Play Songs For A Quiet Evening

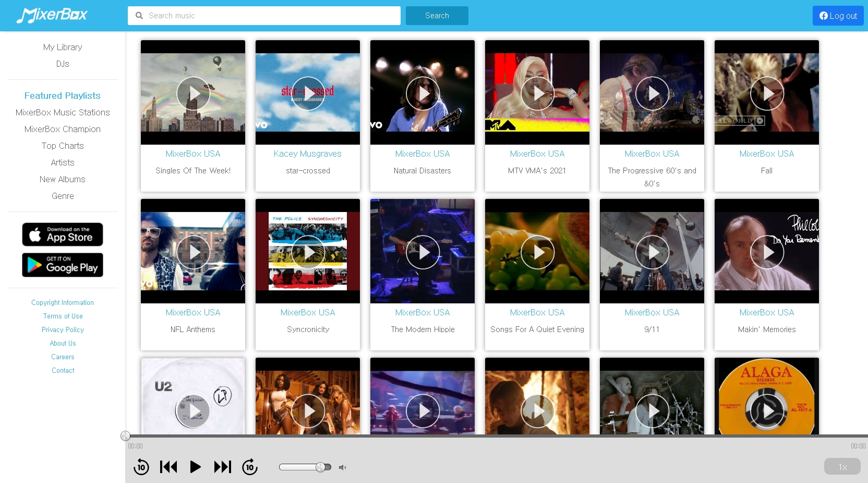[537, 252]
